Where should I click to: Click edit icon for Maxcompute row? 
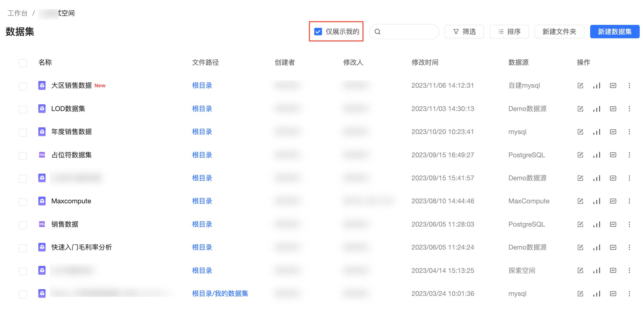tap(580, 201)
